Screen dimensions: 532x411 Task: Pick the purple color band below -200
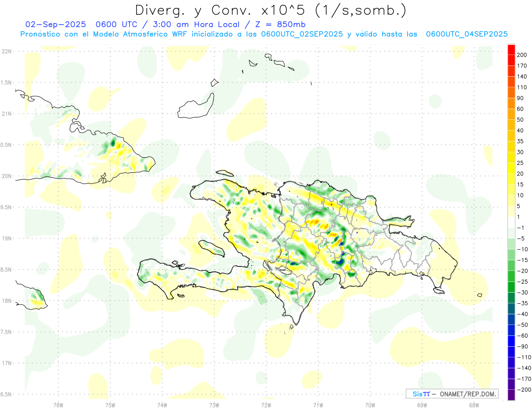pos(511,395)
